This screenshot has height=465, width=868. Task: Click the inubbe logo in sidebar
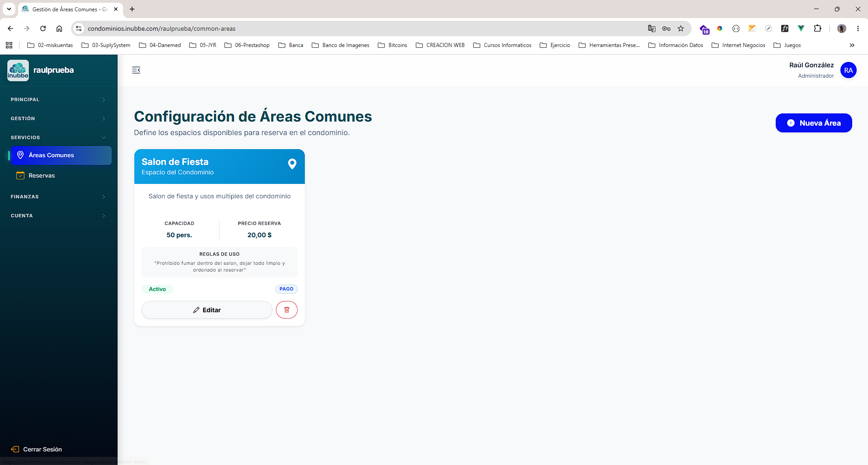[18, 70]
